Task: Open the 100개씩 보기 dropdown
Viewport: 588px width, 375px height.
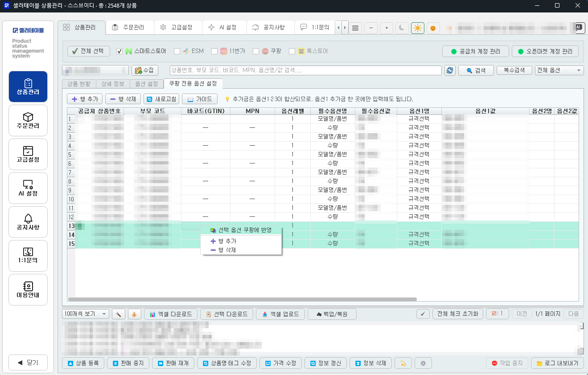Action: click(86, 314)
